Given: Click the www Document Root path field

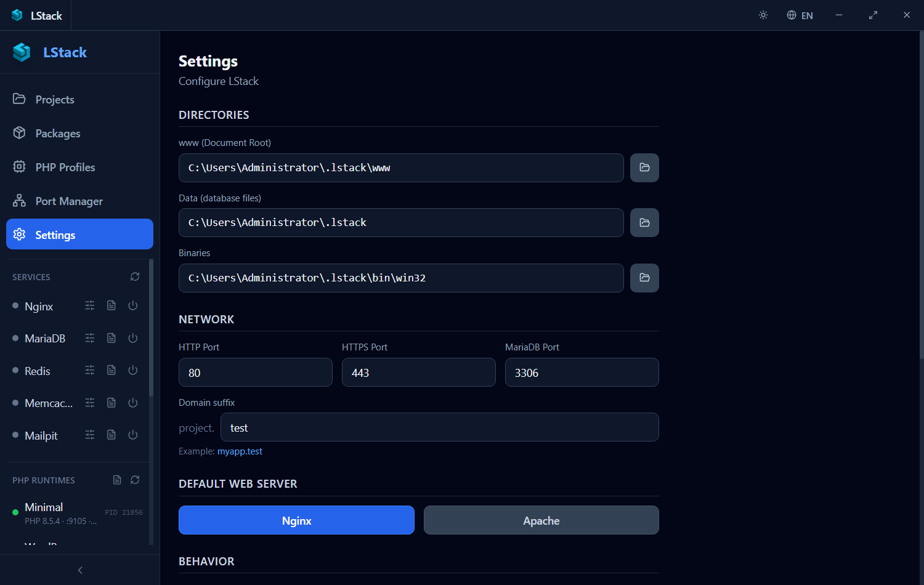Looking at the screenshot, I should coord(401,167).
